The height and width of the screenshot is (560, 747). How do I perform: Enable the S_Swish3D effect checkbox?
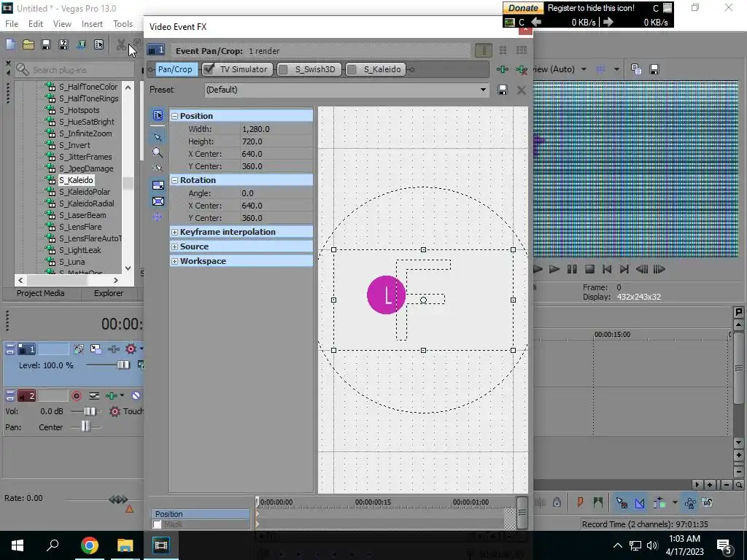pyautogui.click(x=283, y=69)
